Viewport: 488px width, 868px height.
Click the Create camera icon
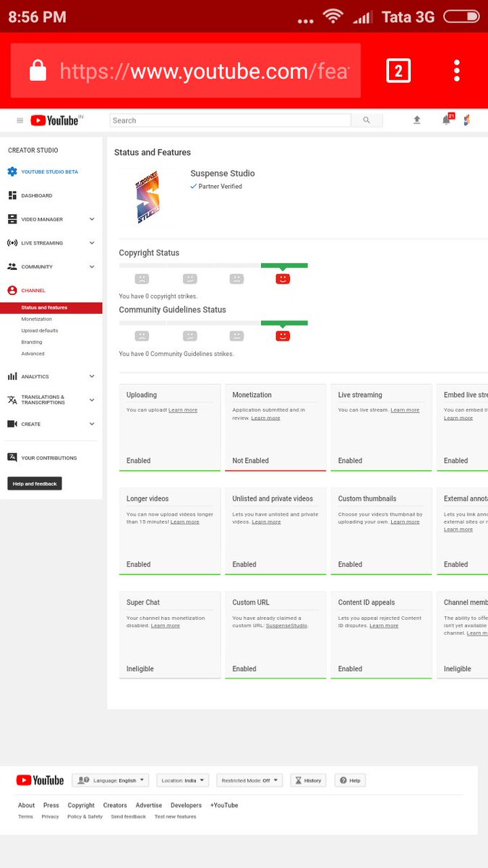point(12,424)
